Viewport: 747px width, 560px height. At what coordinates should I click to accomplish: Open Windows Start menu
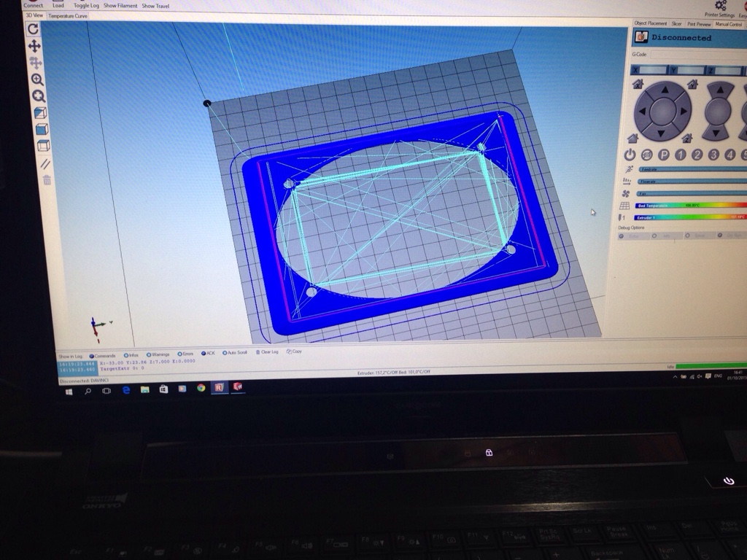point(69,392)
